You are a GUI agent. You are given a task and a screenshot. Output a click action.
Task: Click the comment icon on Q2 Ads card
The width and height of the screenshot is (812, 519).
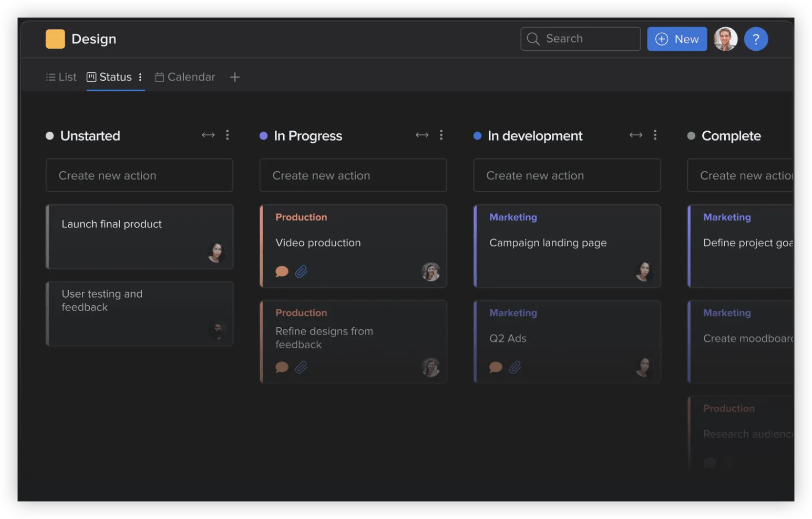(496, 367)
